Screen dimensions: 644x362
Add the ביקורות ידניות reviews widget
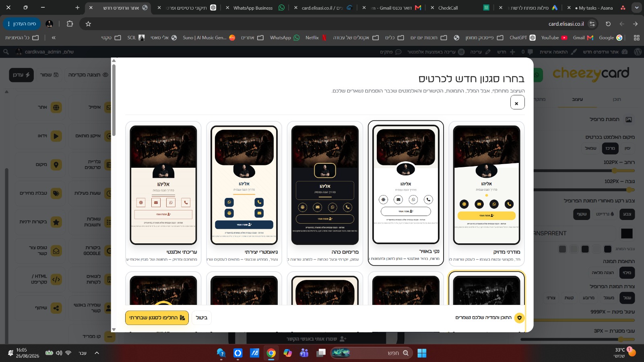pyautogui.click(x=39, y=222)
